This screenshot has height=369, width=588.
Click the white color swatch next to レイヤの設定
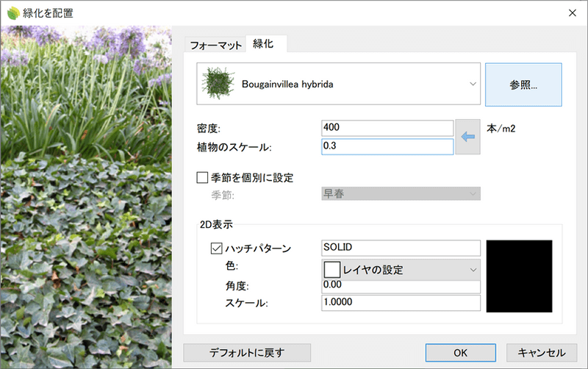coord(332,270)
